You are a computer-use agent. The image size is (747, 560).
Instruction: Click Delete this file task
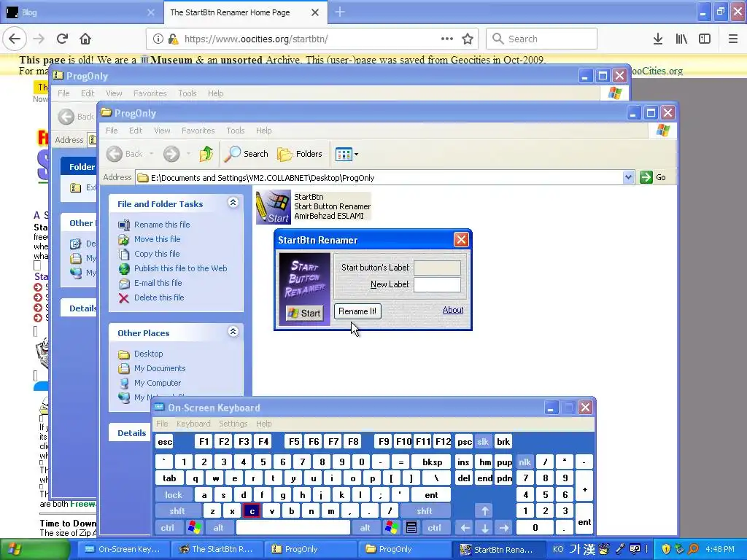158,297
